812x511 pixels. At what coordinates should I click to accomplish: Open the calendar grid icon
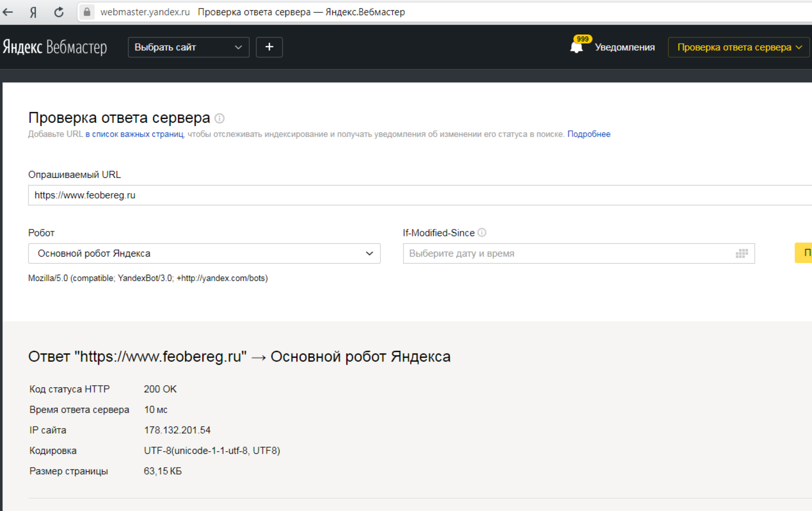(x=742, y=253)
